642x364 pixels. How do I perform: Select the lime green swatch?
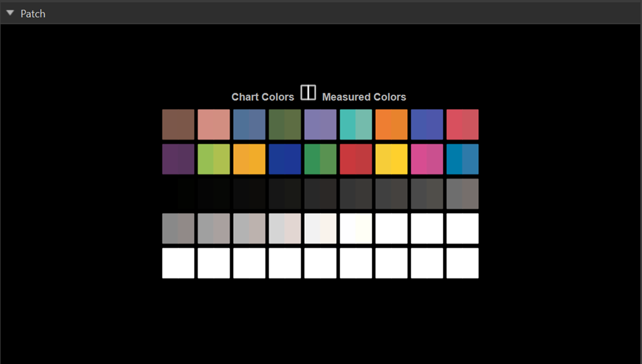tap(214, 159)
